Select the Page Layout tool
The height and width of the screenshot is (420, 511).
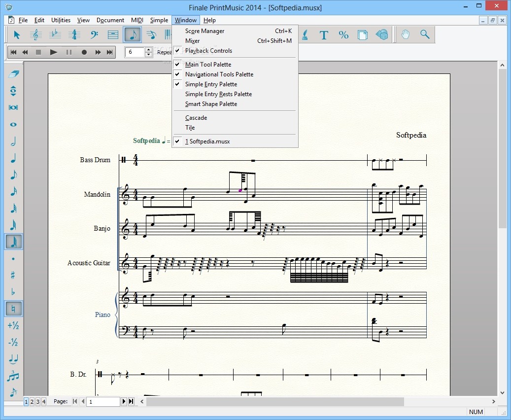362,35
